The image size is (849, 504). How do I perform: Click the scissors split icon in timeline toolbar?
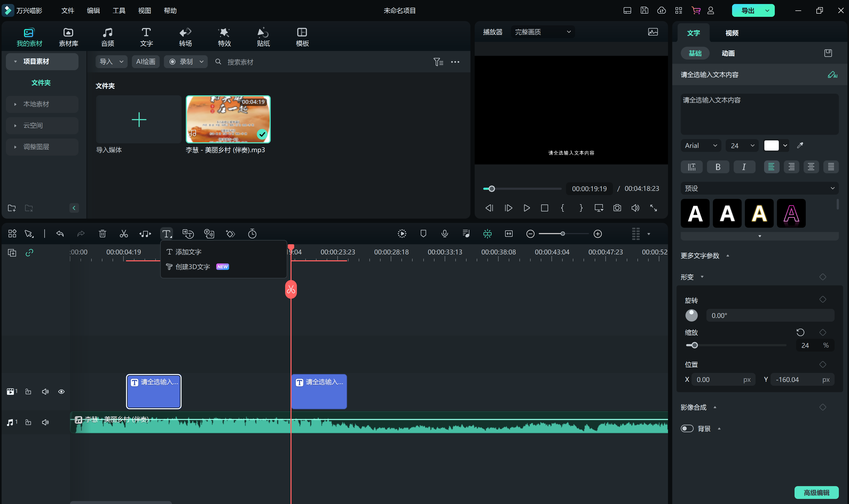pyautogui.click(x=124, y=234)
